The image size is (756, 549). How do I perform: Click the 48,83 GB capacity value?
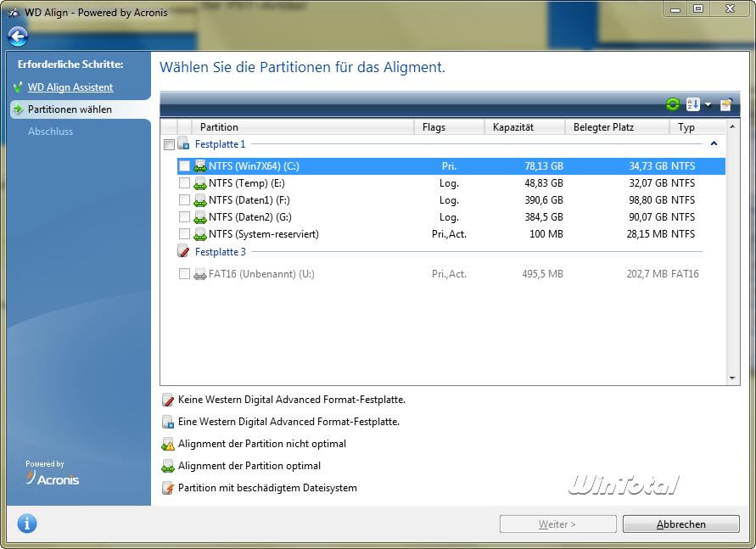click(544, 183)
